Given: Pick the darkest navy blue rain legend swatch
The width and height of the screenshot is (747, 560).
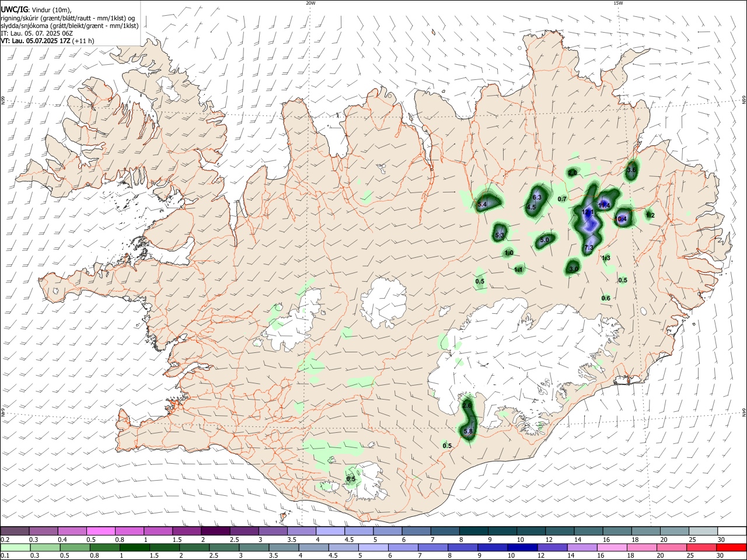Looking at the screenshot, I should click(521, 548).
